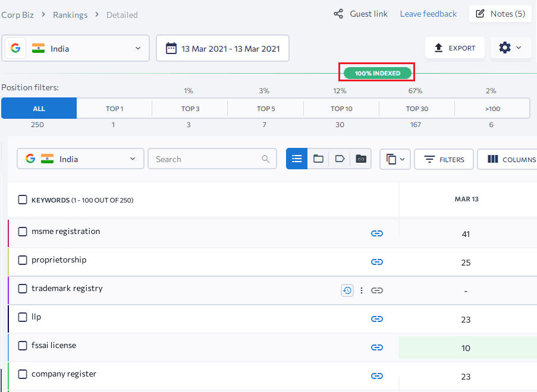Click the msme registration keyword text
Screen dimensions: 537x392
tap(66, 232)
